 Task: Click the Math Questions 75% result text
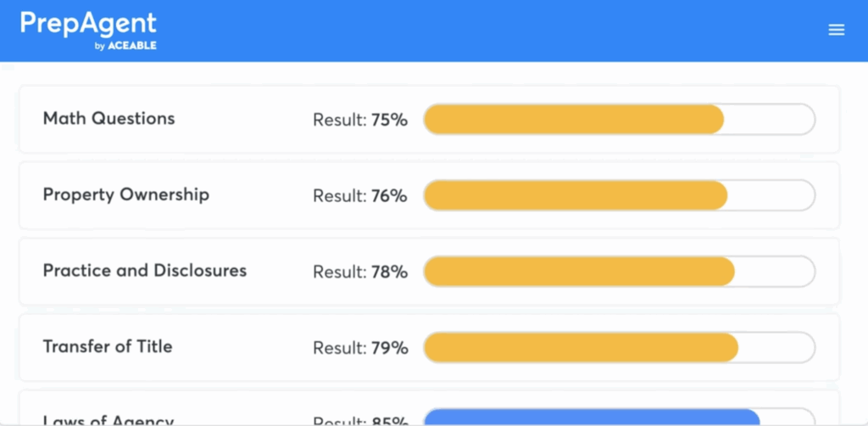[x=360, y=121]
